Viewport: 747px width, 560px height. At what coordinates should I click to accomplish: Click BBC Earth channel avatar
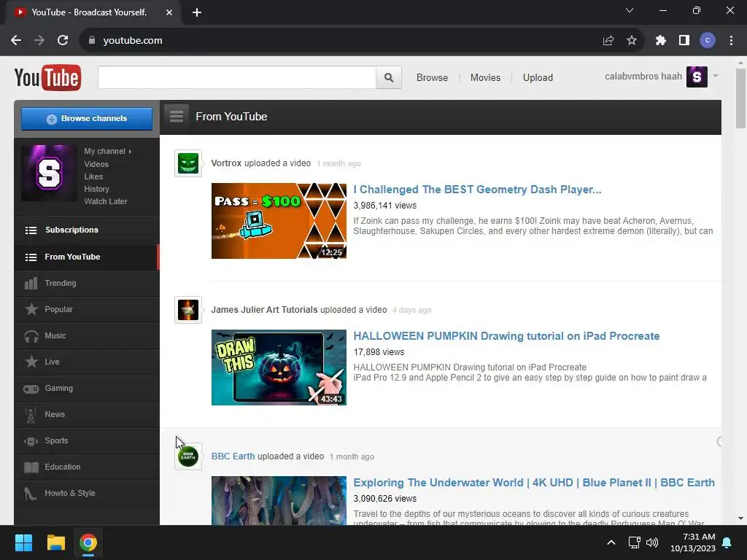click(x=188, y=456)
